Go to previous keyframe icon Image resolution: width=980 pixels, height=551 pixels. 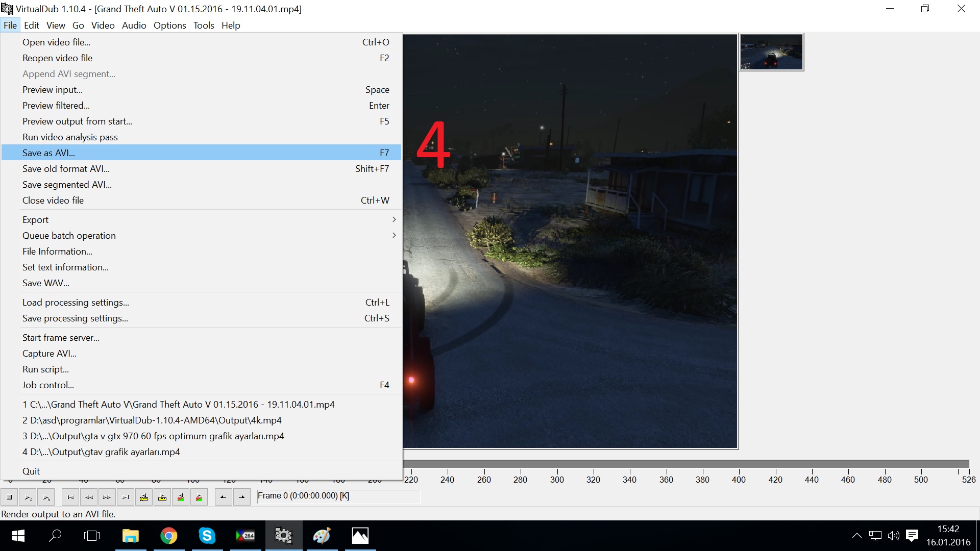coord(144,497)
